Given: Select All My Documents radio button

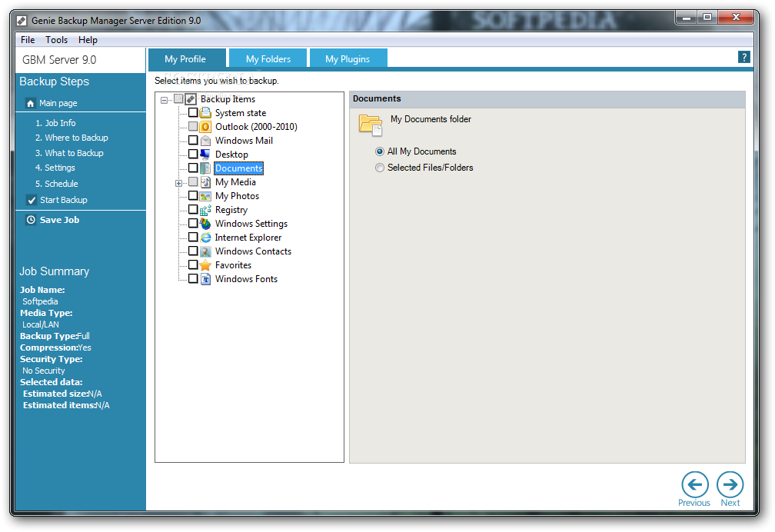Looking at the screenshot, I should (380, 151).
